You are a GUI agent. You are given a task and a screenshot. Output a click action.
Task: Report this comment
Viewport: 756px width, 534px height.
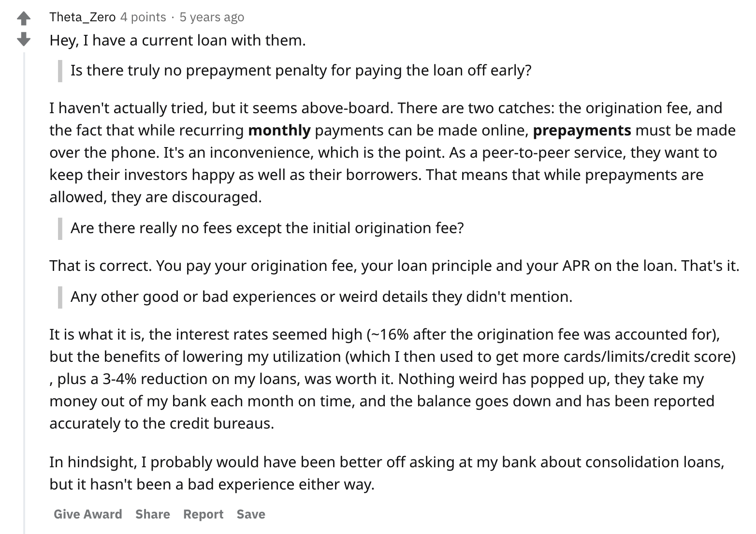[x=203, y=514]
